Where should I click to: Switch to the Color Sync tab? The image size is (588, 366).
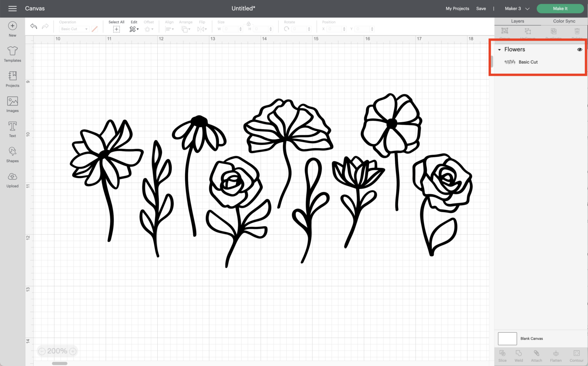tap(564, 21)
